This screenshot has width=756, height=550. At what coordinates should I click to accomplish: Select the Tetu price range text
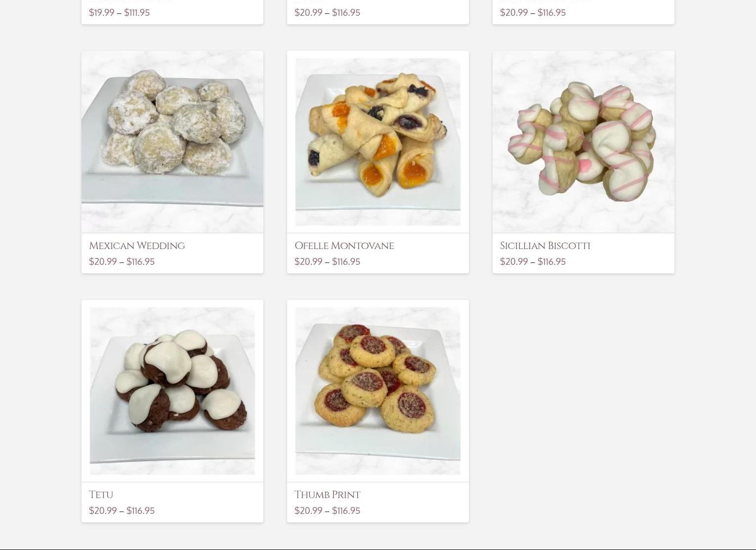click(122, 510)
